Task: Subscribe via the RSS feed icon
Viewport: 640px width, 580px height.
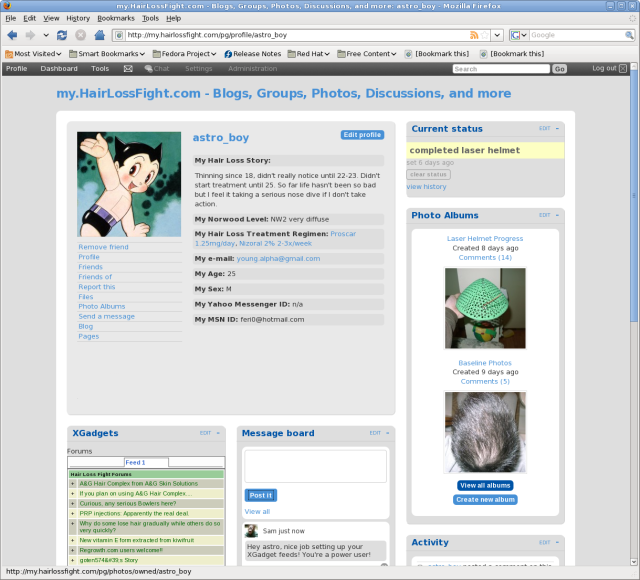Action: 474,35
